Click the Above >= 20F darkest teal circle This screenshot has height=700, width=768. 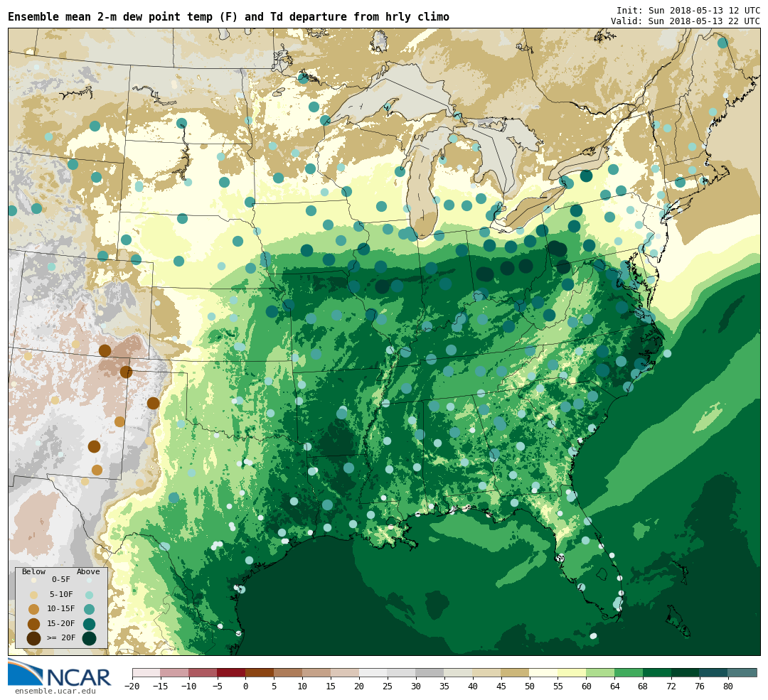pyautogui.click(x=89, y=639)
